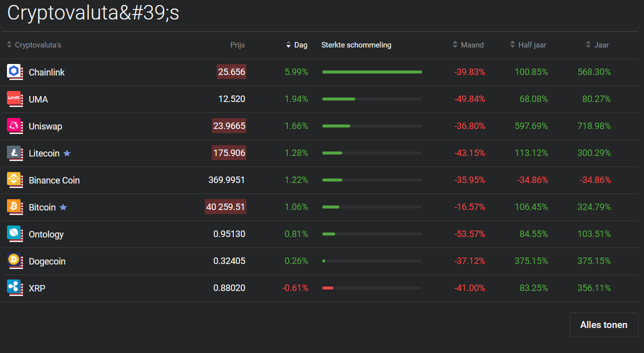Click the price 369.9951
This screenshot has width=644, height=353.
[227, 180]
